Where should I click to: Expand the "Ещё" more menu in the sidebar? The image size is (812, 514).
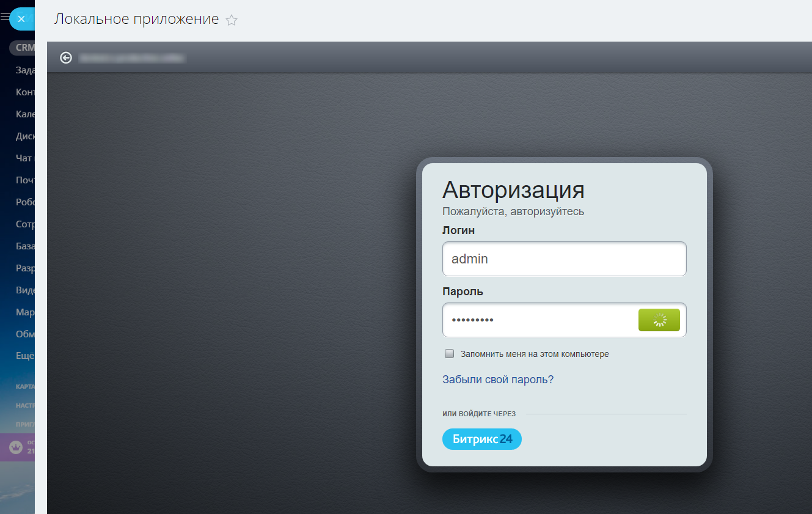24,356
